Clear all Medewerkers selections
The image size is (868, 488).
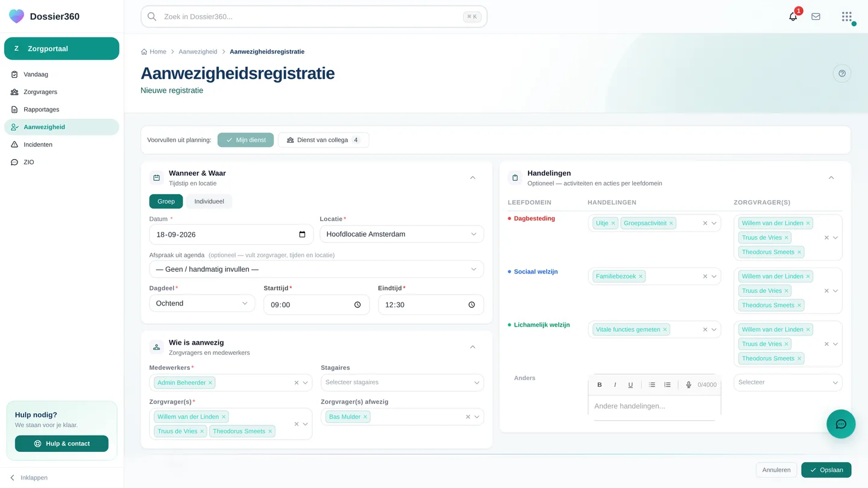(296, 383)
